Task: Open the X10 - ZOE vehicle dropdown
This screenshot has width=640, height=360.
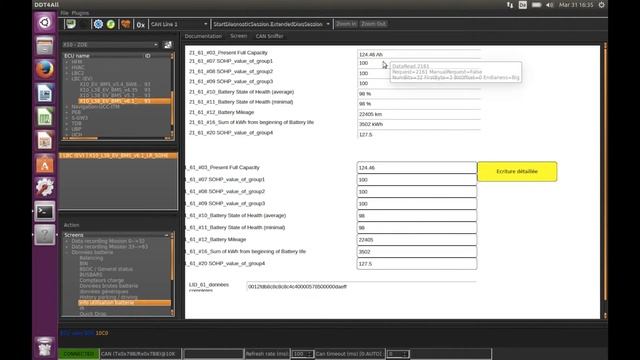Action: [110, 44]
